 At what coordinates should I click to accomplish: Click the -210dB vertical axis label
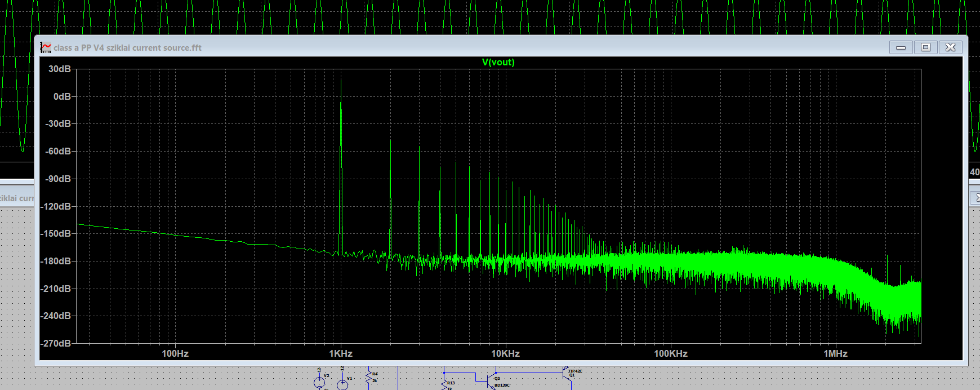pos(56,289)
